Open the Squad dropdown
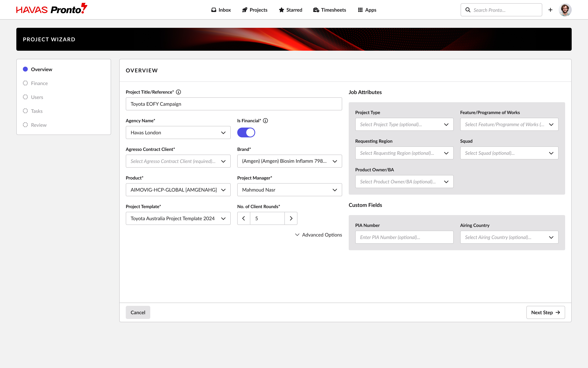Image resolution: width=588 pixels, height=368 pixels. point(509,153)
